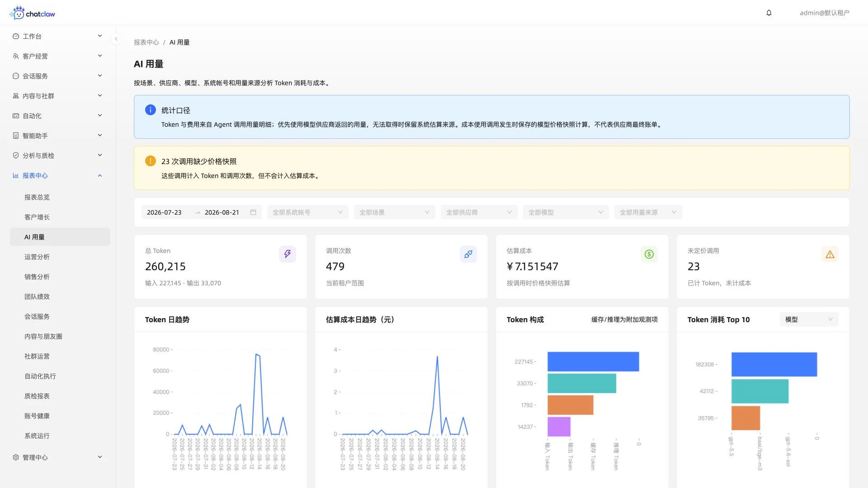Open the notification bell

click(769, 13)
